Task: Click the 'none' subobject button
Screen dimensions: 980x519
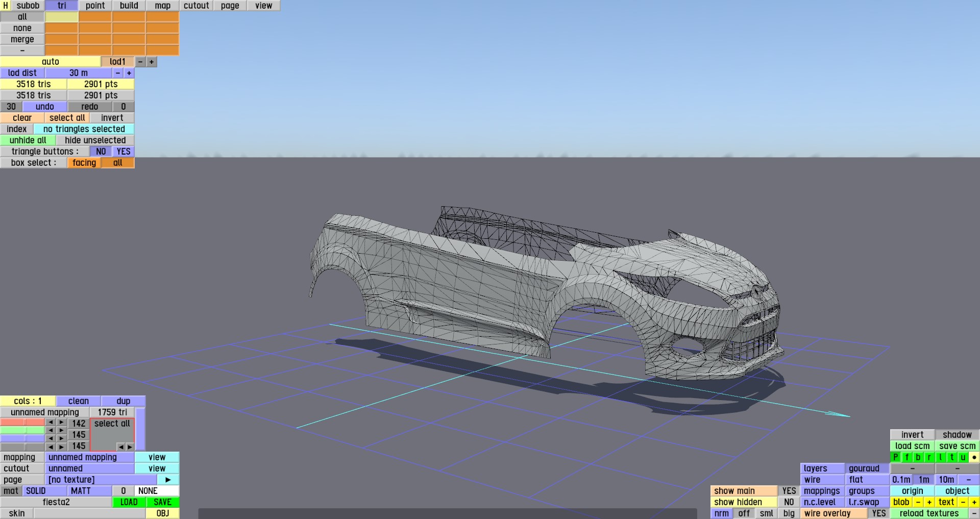Action: [x=22, y=28]
